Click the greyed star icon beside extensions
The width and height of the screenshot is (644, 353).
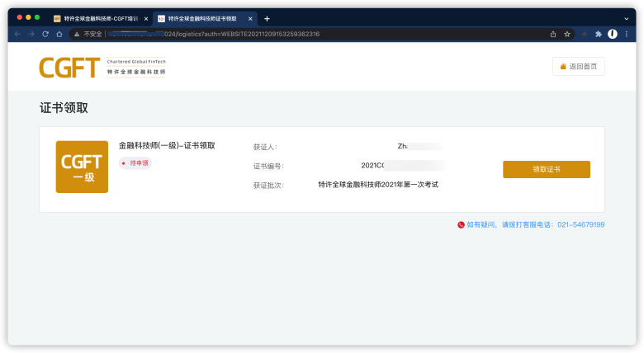(585, 34)
